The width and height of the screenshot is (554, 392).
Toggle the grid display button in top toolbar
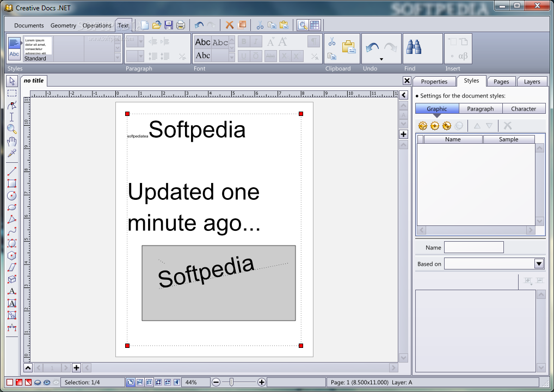315,24
